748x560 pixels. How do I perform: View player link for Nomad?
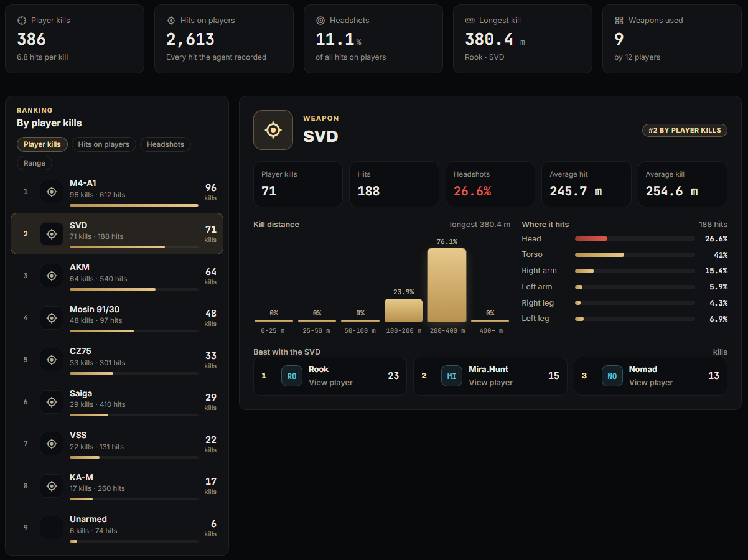(651, 383)
